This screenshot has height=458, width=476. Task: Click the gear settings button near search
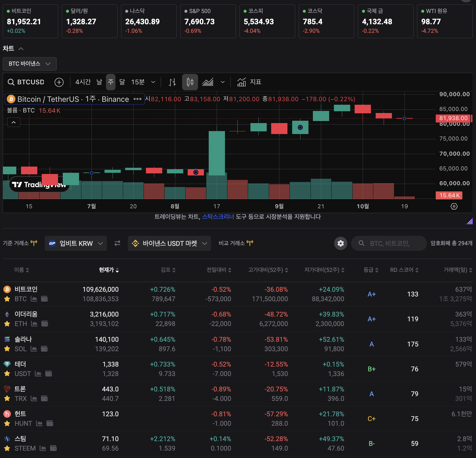click(341, 243)
